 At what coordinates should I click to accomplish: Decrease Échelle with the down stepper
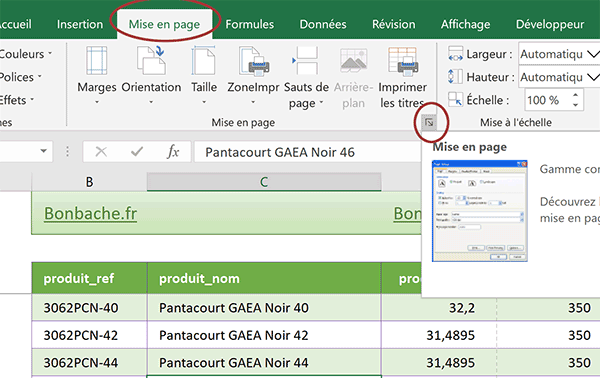coord(576,105)
